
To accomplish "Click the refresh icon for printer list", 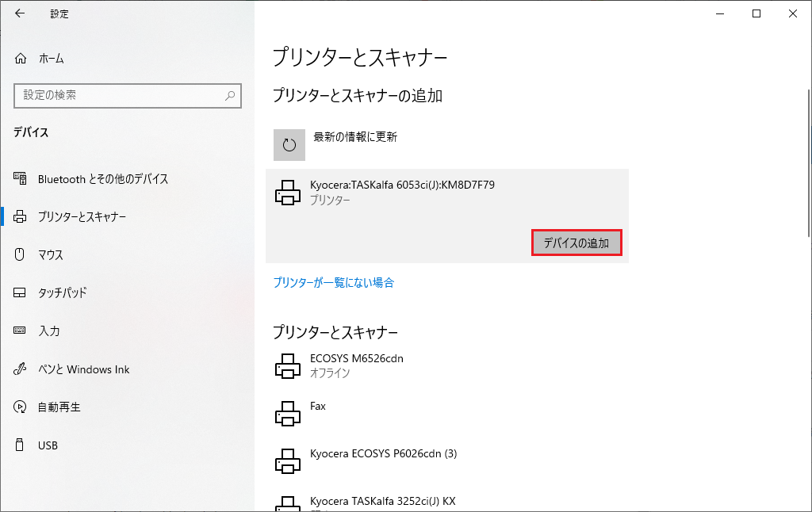I will tap(289, 145).
